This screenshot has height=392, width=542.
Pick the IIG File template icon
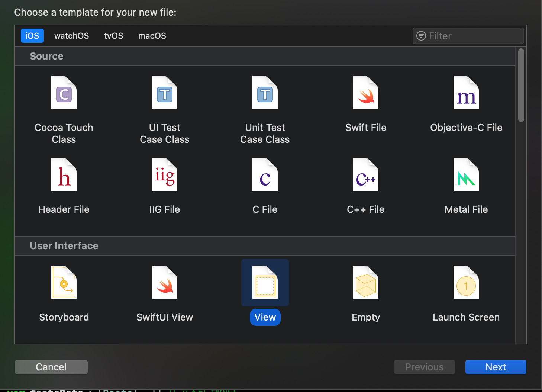165,174
